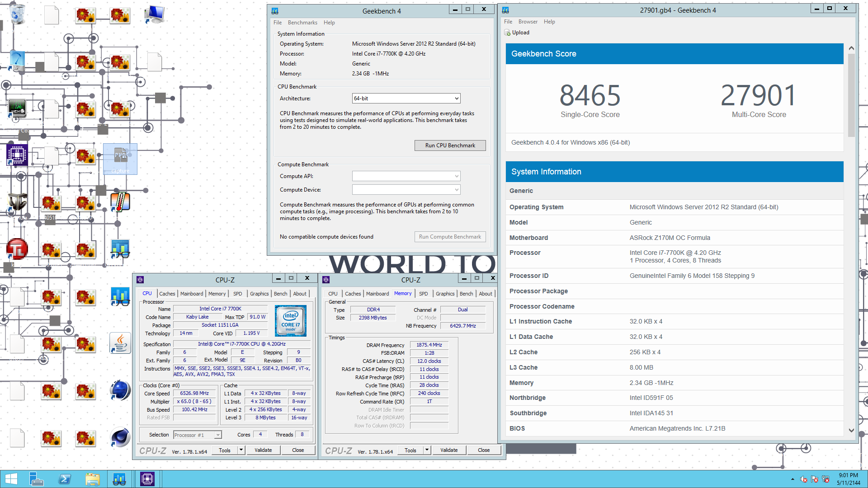This screenshot has width=868, height=488.
Task: Click the Run Compute Benchmark button
Action: (450, 237)
